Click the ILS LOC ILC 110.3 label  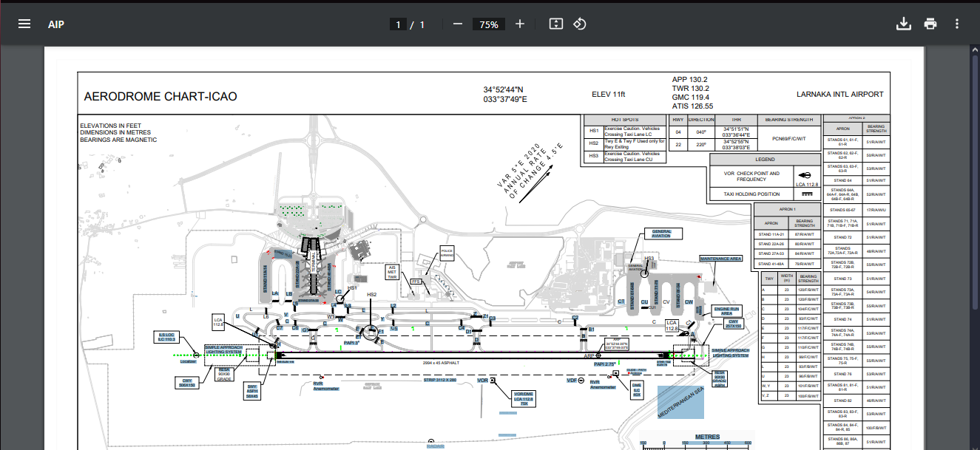click(x=168, y=337)
